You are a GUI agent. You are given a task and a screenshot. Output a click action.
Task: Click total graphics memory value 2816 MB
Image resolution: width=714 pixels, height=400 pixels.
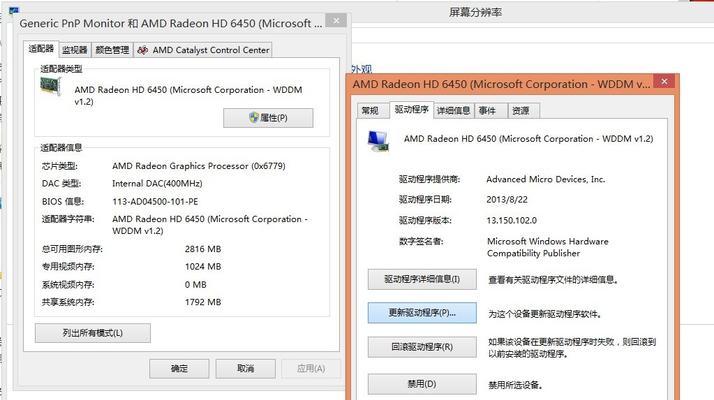203,249
